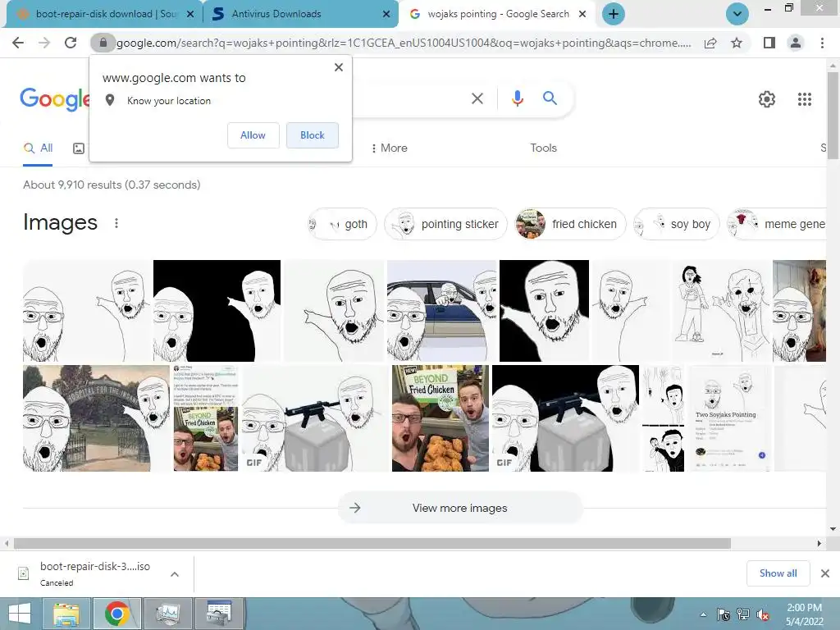The image size is (840, 630).
Task: Open the network tray icon
Action: [743, 614]
